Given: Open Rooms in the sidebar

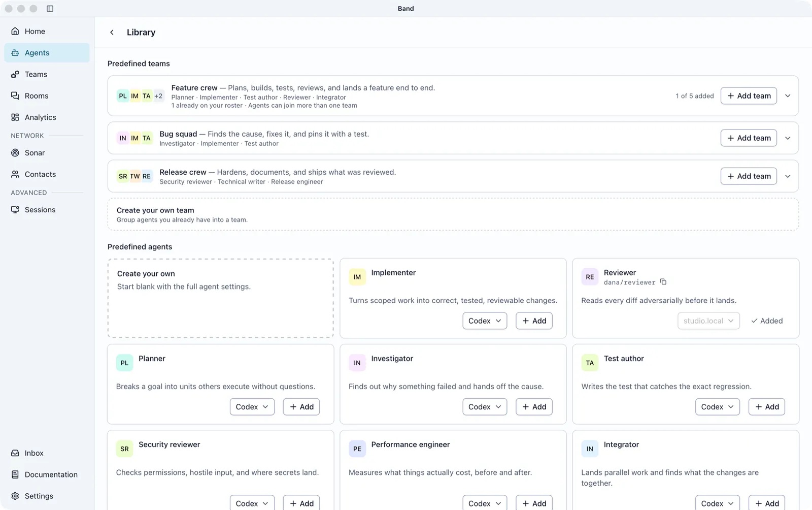Looking at the screenshot, I should click(x=47, y=95).
